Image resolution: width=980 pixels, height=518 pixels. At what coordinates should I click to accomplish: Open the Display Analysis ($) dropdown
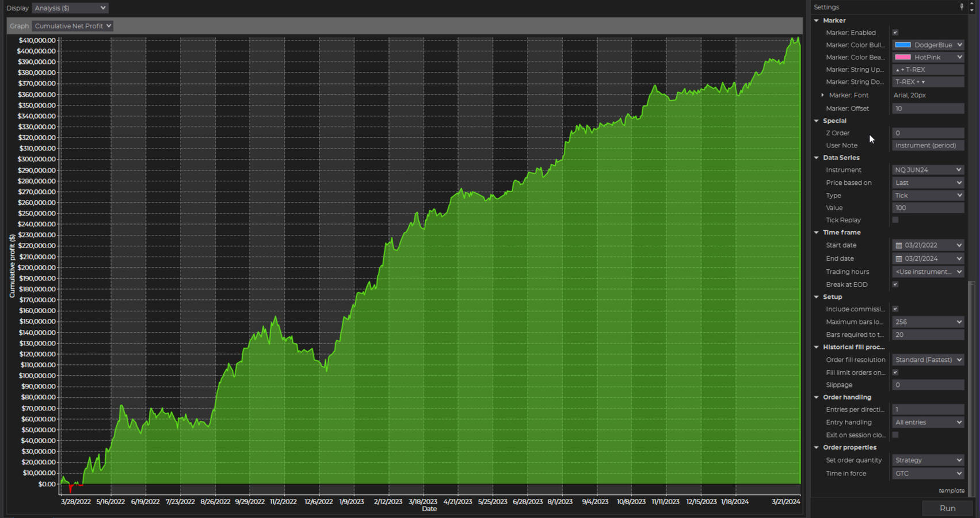pyautogui.click(x=70, y=8)
